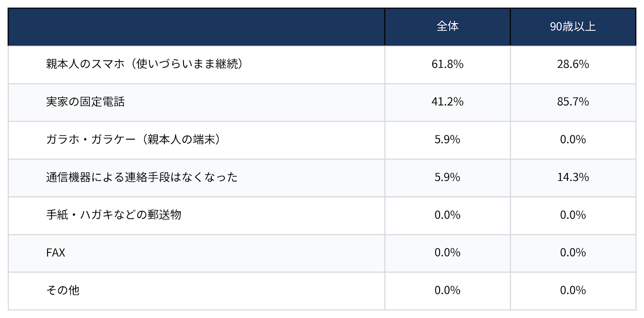
Task: Click the 手紙・ハガキなどの郵送物 row label
Action: click(x=114, y=215)
